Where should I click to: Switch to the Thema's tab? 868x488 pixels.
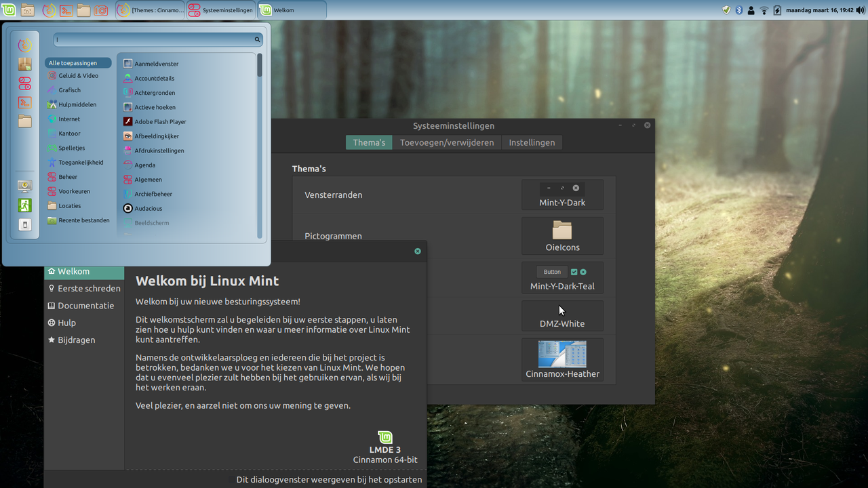369,142
